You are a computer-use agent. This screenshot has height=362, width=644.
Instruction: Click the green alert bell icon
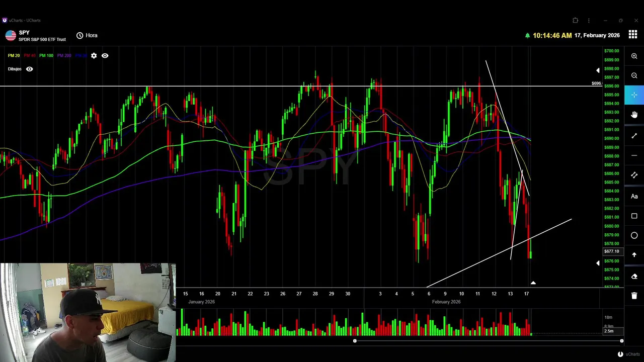[527, 36]
